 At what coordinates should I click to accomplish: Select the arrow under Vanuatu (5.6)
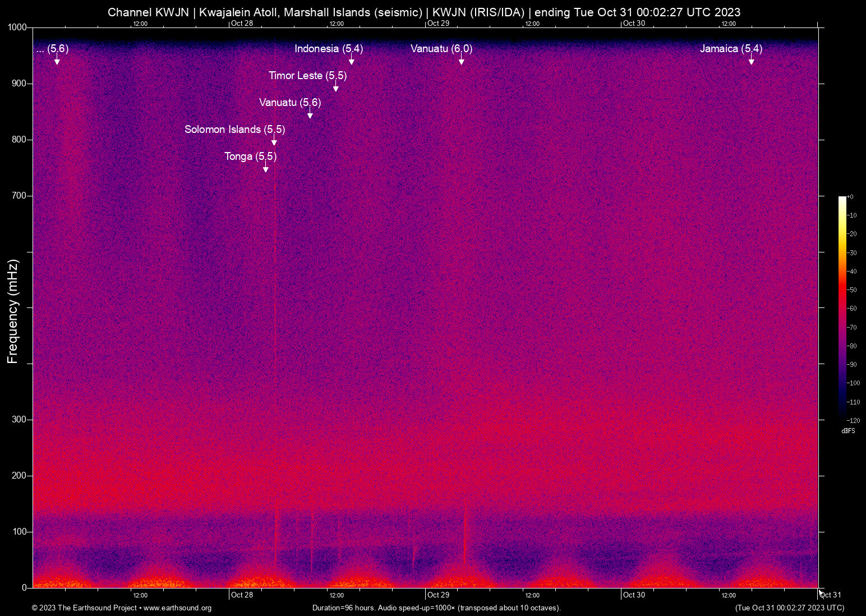pos(310,114)
